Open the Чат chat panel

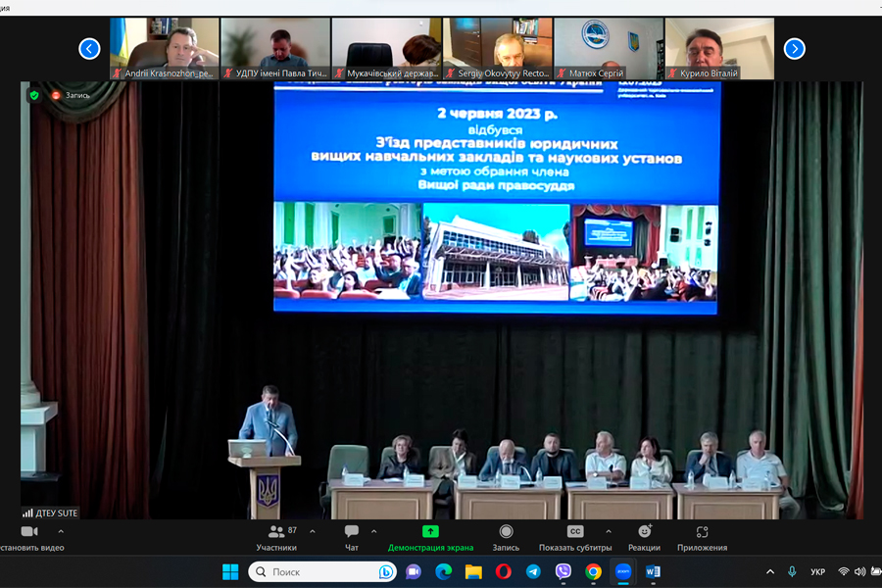point(352,538)
